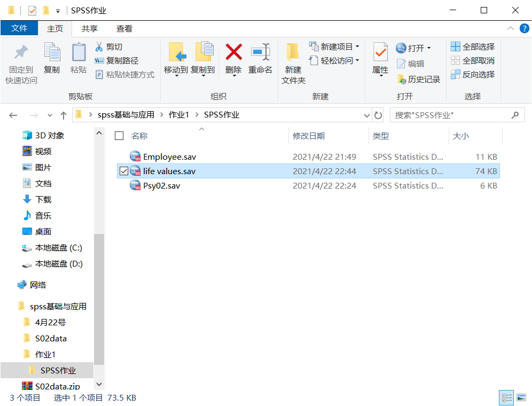Open the Copy to (复制到) menu

(x=202, y=60)
